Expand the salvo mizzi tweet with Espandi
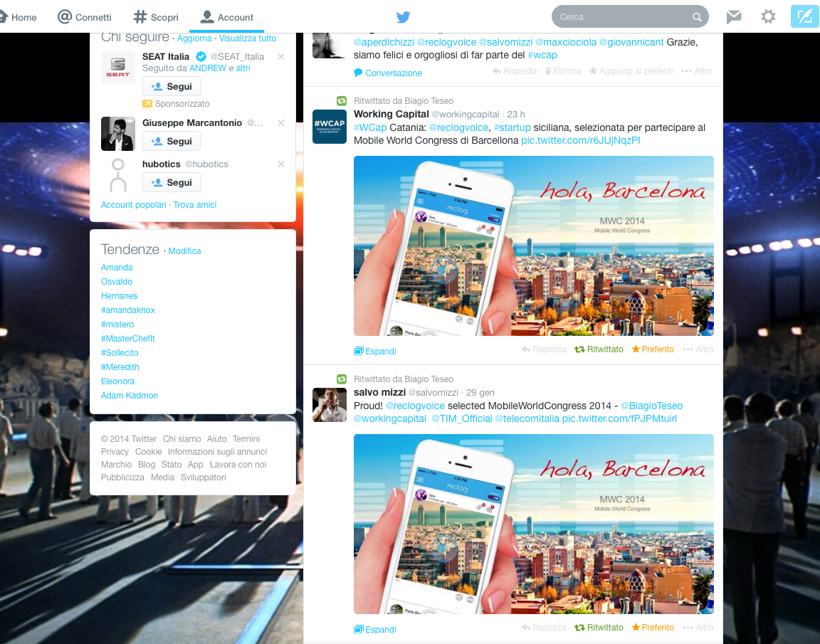 [x=375, y=629]
